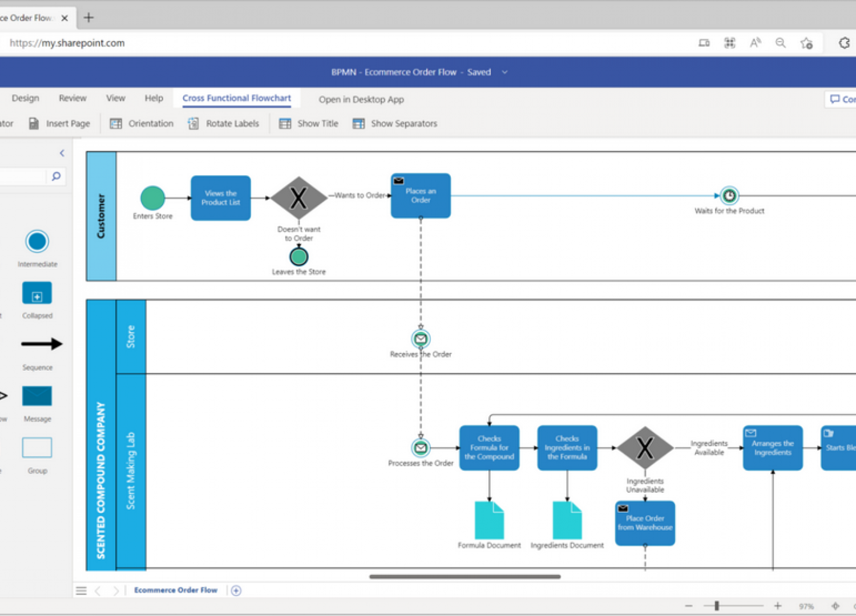Click the Scent Making Lab lane header
This screenshot has width=856, height=616.
(131, 471)
